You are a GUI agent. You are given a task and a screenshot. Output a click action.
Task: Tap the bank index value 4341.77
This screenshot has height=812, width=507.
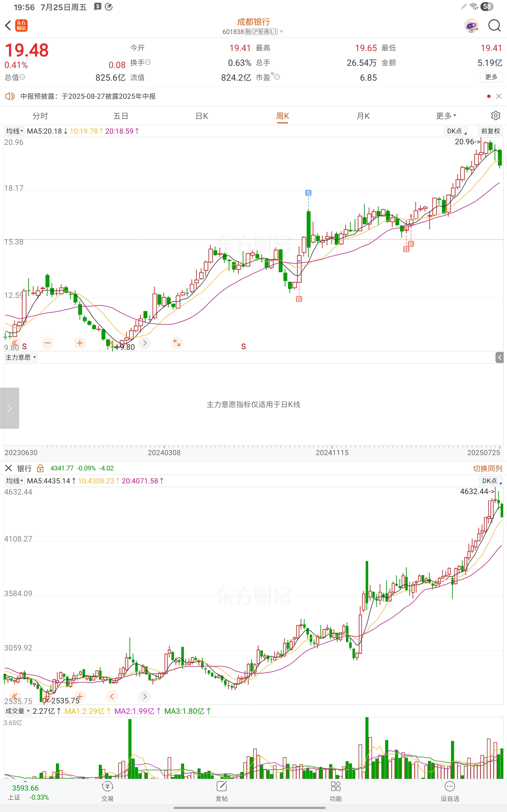tap(62, 468)
